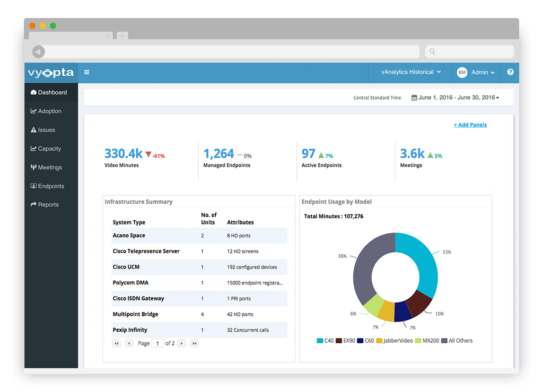The height and width of the screenshot is (392, 543).
Task: Open the Capacity sidebar item
Action: pos(51,148)
